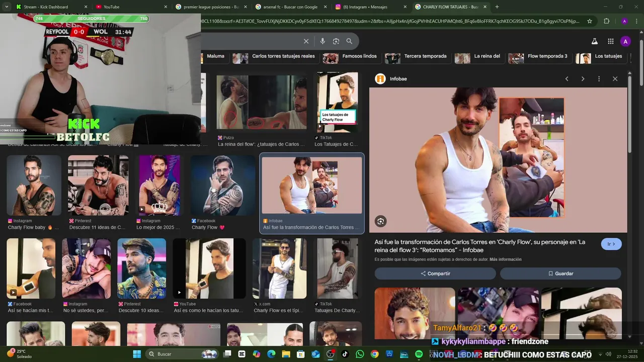Open Chrome profile avatar in toolbar
This screenshot has height=362, width=644.
624,21
